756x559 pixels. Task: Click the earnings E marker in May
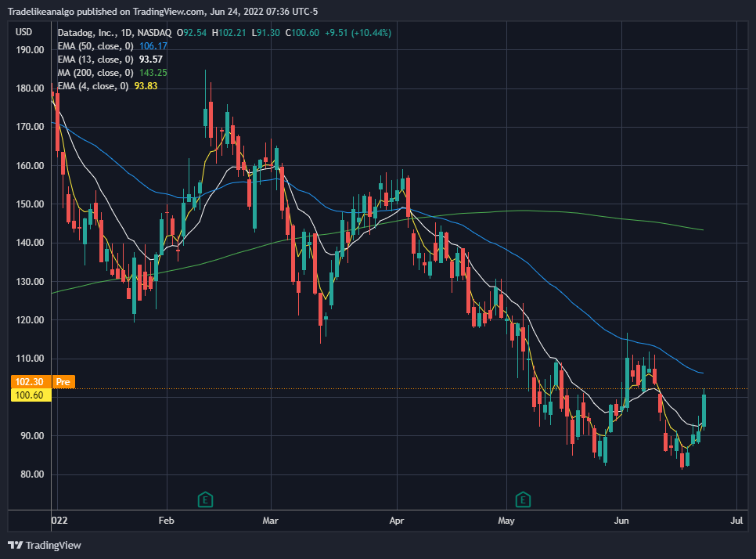[523, 499]
